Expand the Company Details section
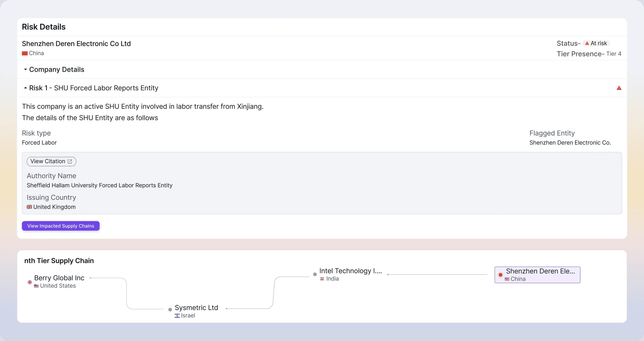 coord(56,69)
